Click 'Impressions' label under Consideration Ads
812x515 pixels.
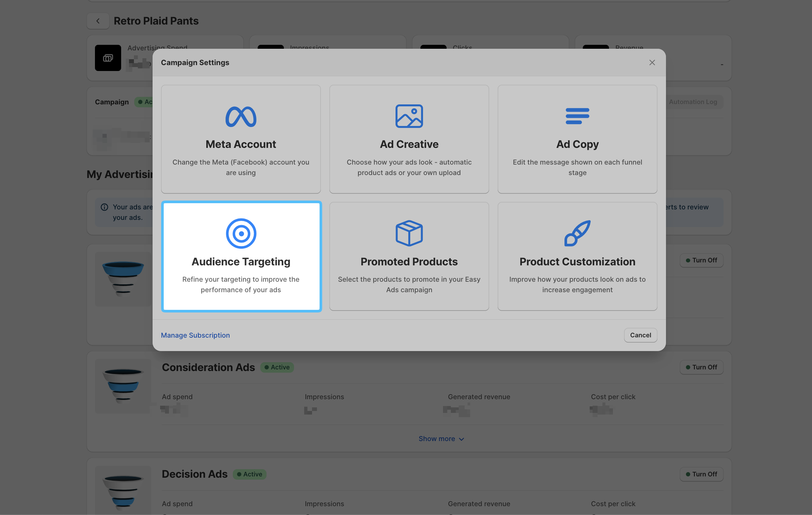pyautogui.click(x=324, y=397)
